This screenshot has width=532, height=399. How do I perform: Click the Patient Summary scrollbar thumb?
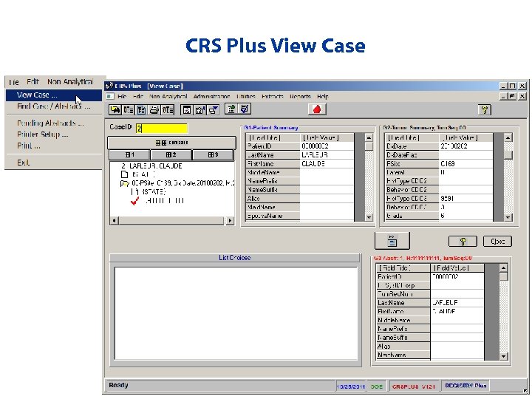point(369,146)
